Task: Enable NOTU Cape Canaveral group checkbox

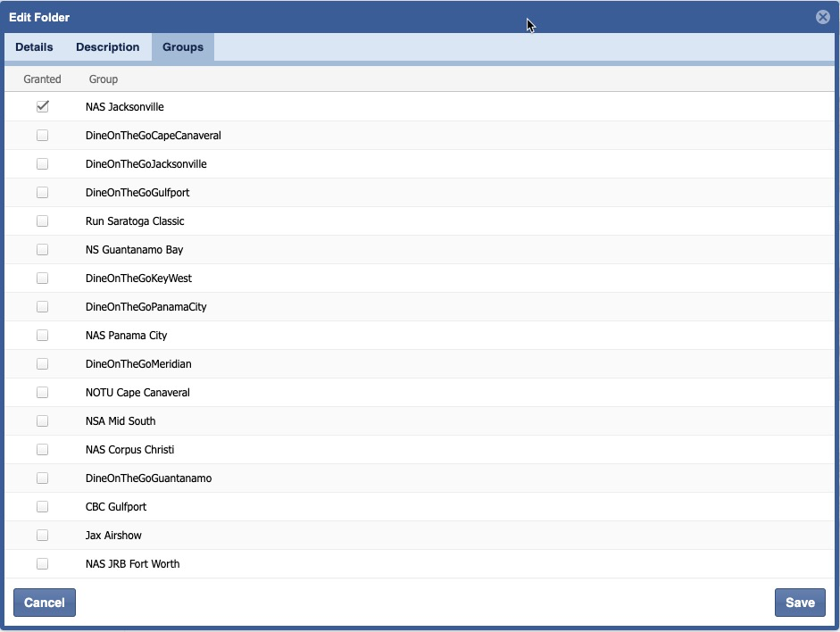Action: click(x=42, y=393)
